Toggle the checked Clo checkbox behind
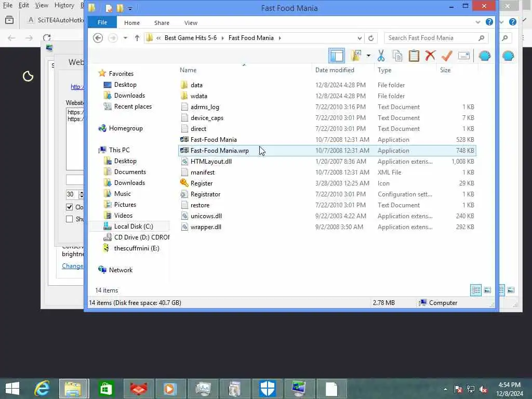 coord(69,207)
